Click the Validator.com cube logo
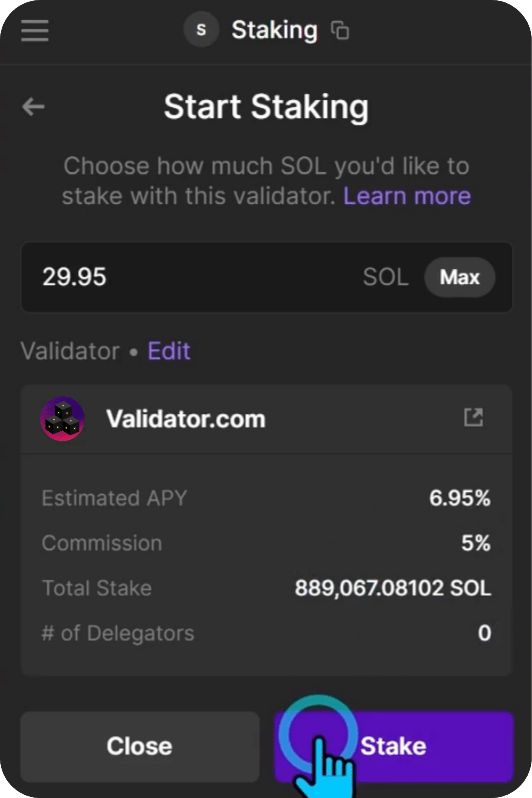Image resolution: width=532 pixels, height=798 pixels. point(63,419)
